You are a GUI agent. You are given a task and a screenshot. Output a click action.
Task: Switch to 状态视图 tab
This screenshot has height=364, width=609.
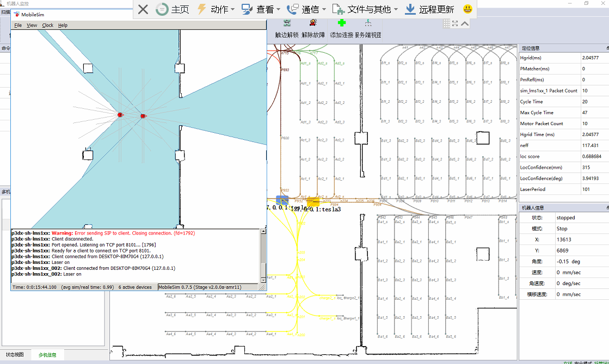pos(15,355)
